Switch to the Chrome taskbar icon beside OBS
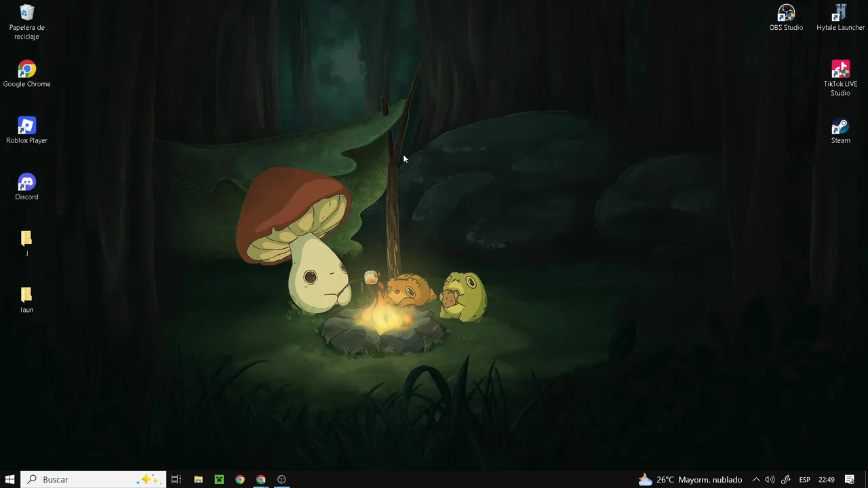 coord(261,479)
